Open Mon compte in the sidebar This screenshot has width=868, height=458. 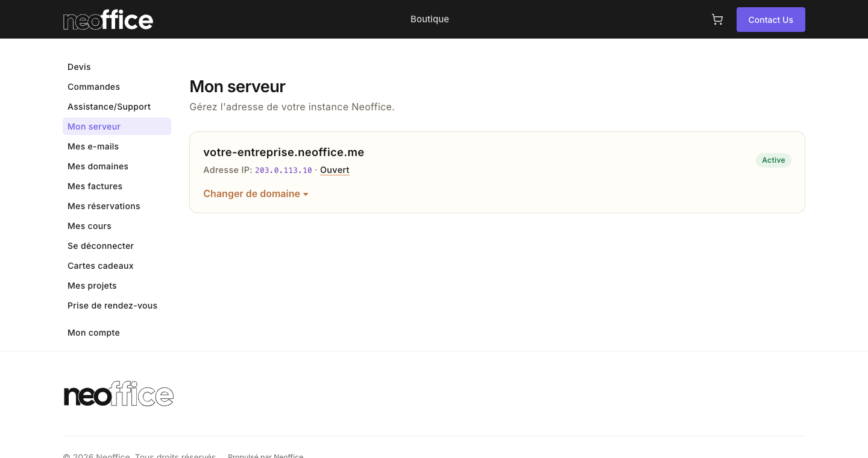pyautogui.click(x=117, y=333)
